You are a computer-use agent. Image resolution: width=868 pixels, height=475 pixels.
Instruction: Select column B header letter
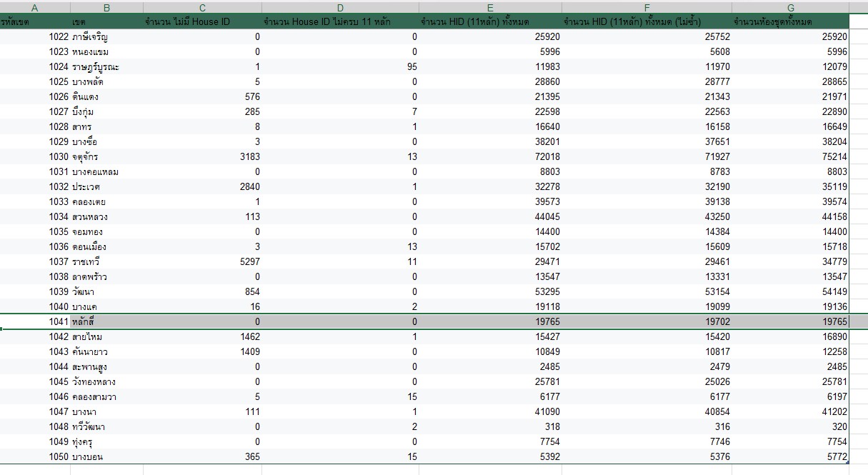point(106,7)
